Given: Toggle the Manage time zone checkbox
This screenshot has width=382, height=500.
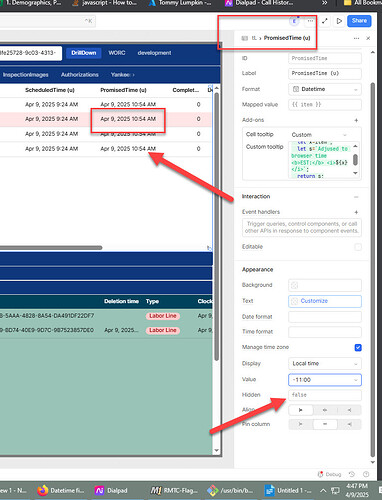Looking at the screenshot, I should tap(358, 348).
